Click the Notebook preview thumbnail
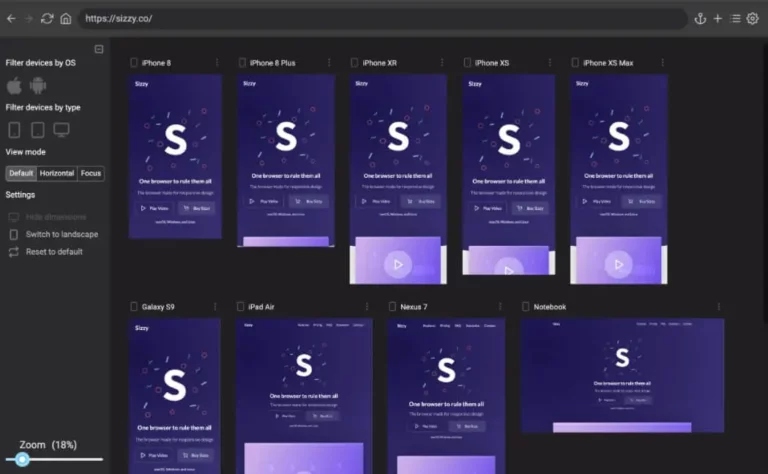 coord(623,376)
